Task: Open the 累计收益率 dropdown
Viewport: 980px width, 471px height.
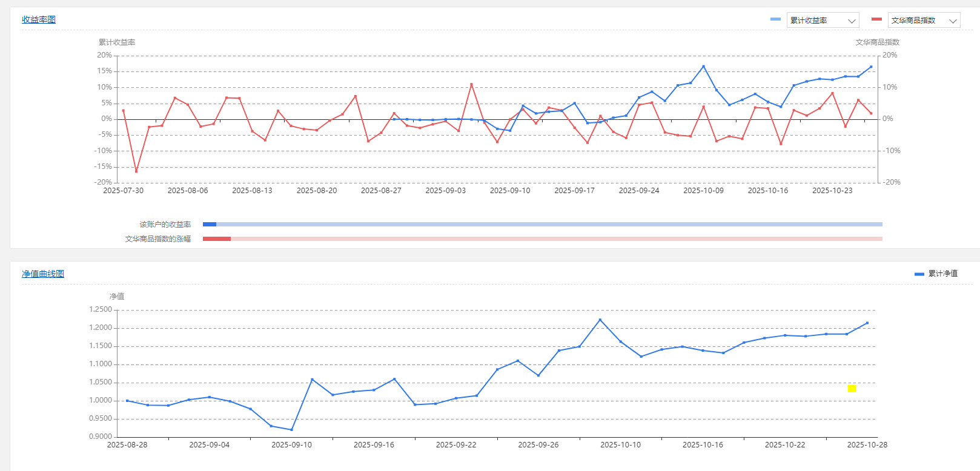Action: pyautogui.click(x=823, y=21)
